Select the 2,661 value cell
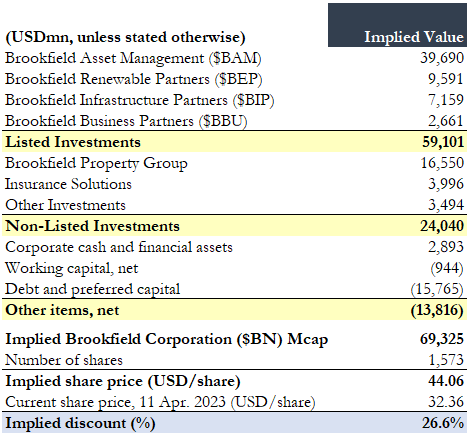Image resolution: width=471 pixels, height=437 pixels. tap(446, 121)
